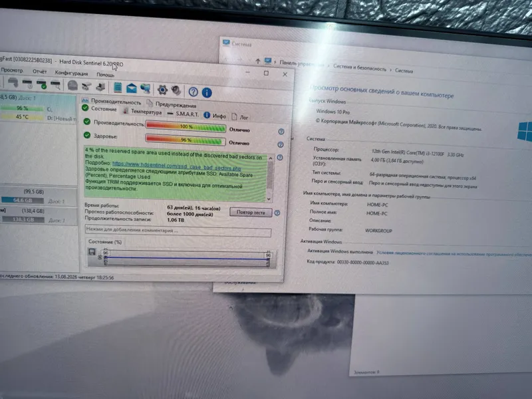The image size is (532, 399).
Task: Click the '1,06 TB' written value
Action: [176, 220]
